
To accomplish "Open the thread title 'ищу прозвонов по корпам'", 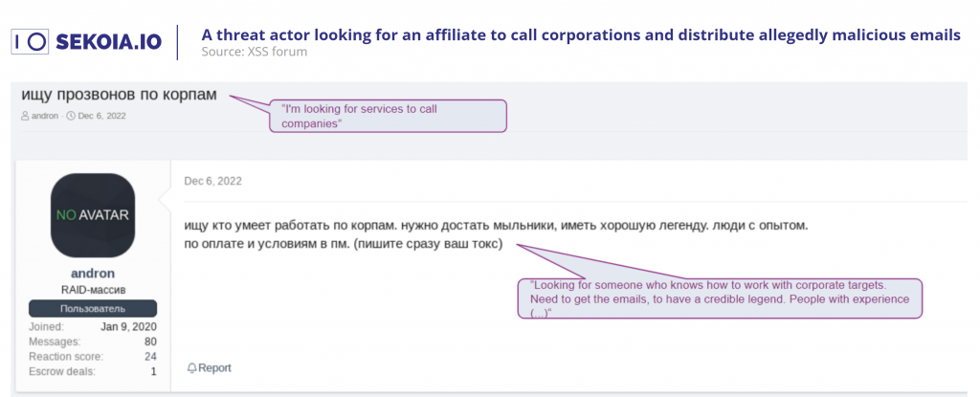I will (x=120, y=95).
